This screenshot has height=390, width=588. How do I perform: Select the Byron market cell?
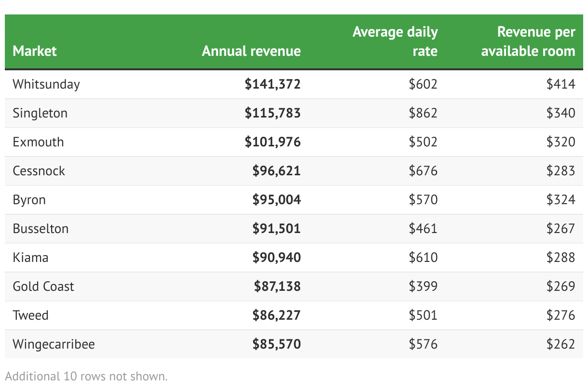pos(29,200)
